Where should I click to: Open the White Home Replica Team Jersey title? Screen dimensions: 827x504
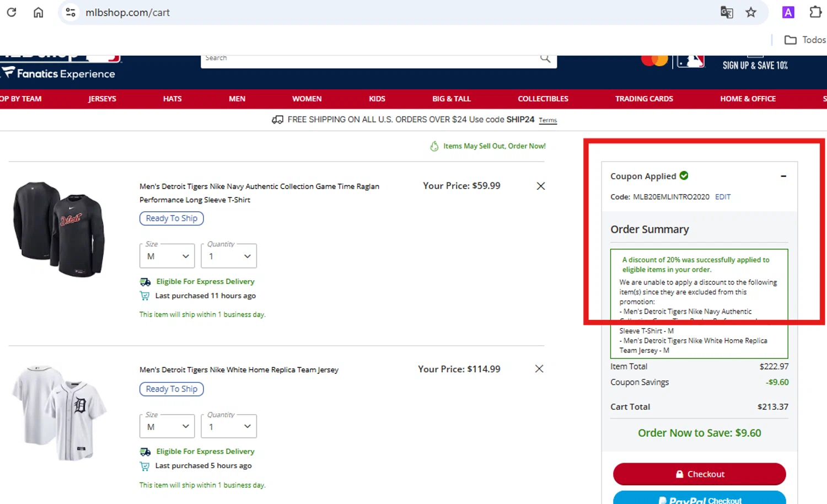(x=239, y=370)
